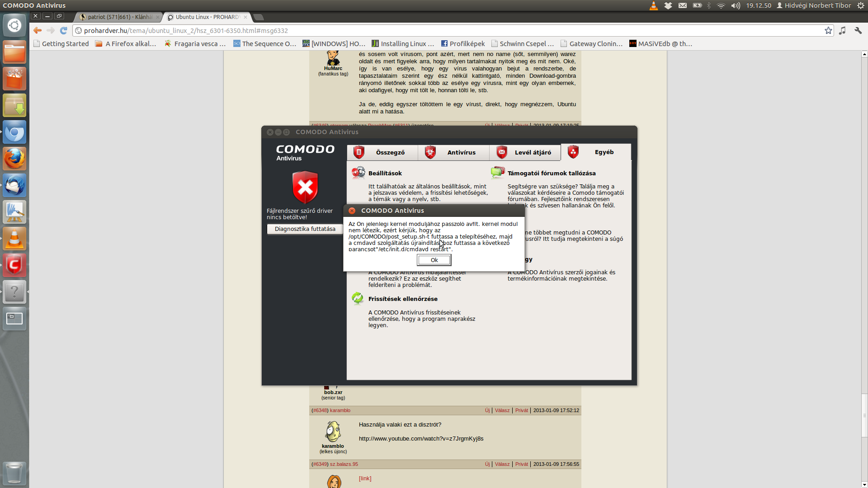The image size is (868, 488).
Task: Click the music note extension icon
Action: pyautogui.click(x=842, y=30)
